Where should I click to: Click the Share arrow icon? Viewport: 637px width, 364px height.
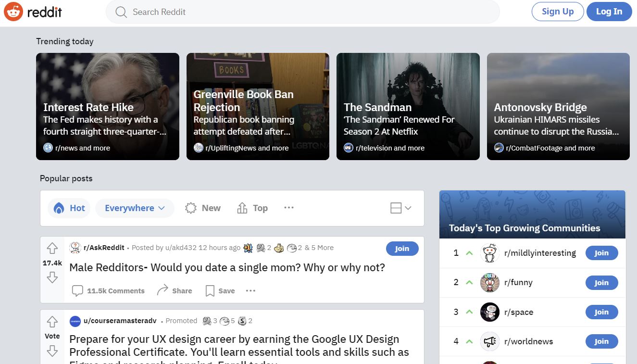162,290
